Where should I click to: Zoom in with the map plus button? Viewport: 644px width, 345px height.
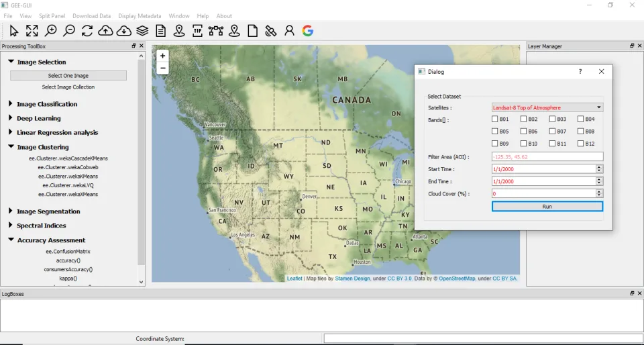click(x=162, y=56)
